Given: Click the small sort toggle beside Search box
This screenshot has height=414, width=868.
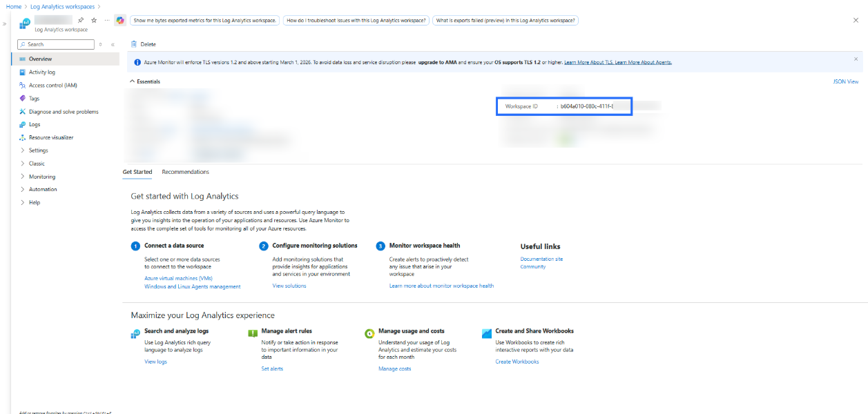Looking at the screenshot, I should click(101, 44).
